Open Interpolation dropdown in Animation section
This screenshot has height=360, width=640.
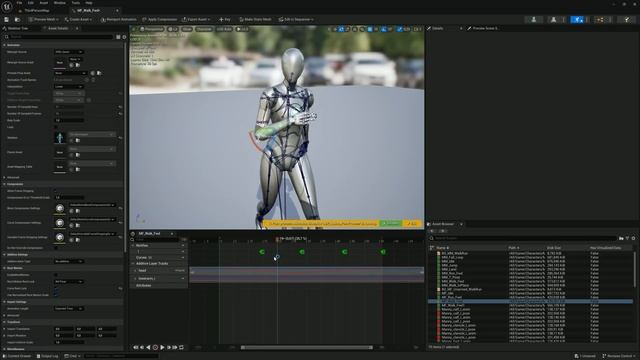69,87
